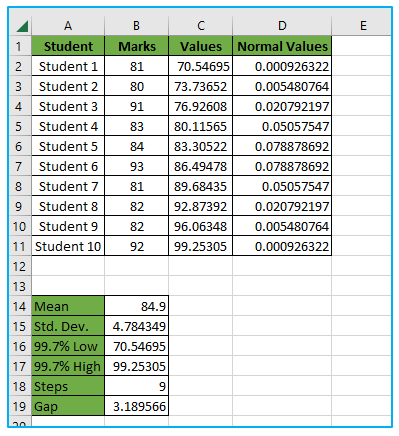Select column C header
This screenshot has width=399, height=436.
(201, 26)
